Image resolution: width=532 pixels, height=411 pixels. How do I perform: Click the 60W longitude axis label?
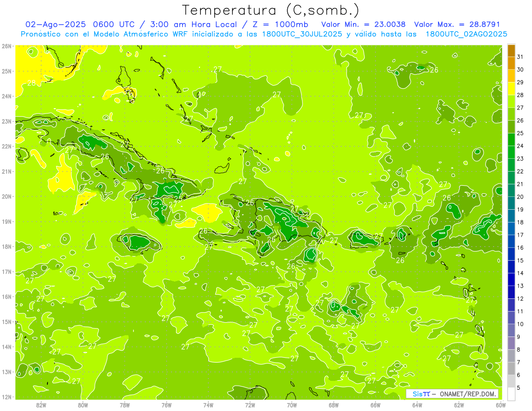coord(501,405)
